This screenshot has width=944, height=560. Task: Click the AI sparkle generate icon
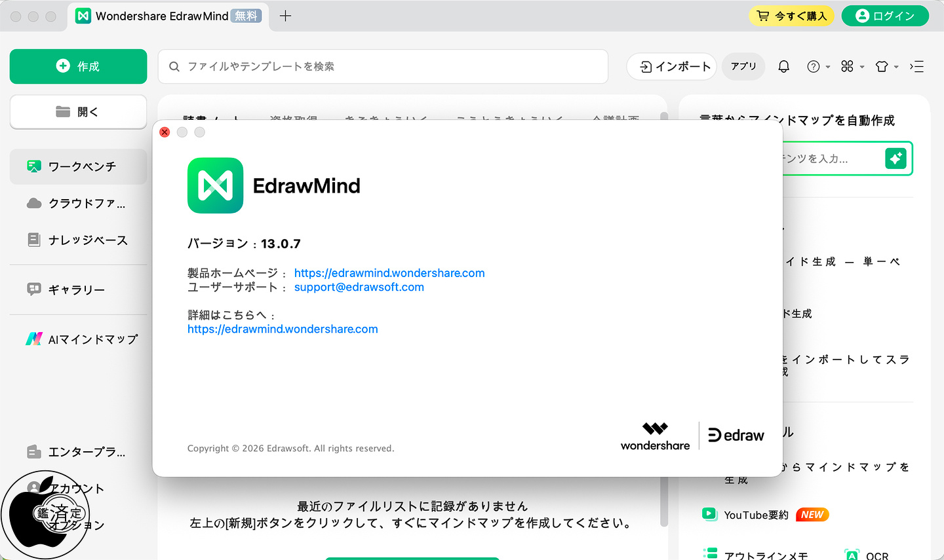coord(895,158)
